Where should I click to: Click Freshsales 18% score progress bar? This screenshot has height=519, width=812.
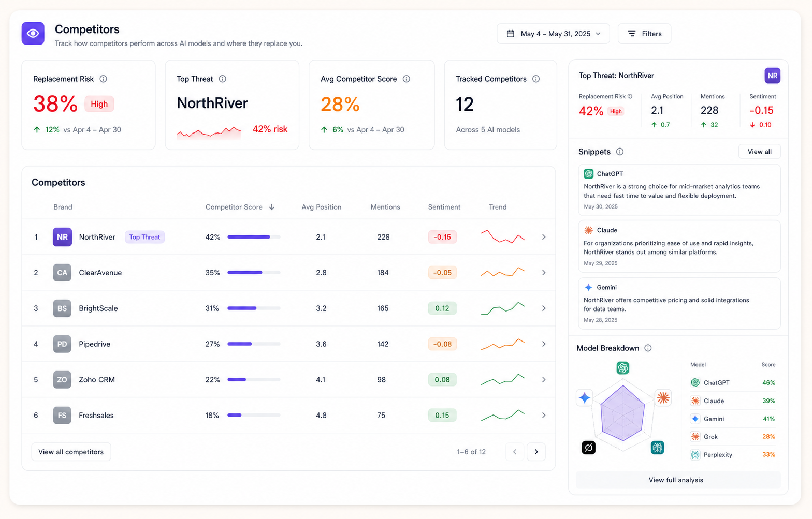tap(254, 415)
